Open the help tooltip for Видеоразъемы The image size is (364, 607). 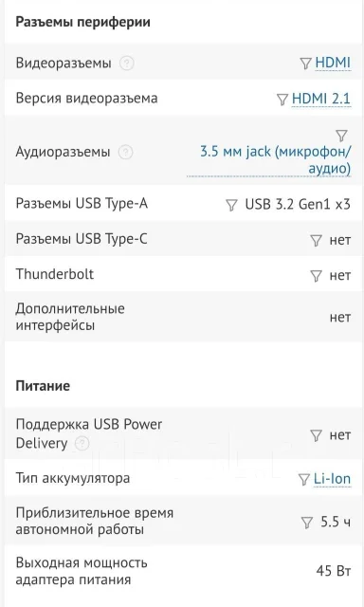coord(126,64)
